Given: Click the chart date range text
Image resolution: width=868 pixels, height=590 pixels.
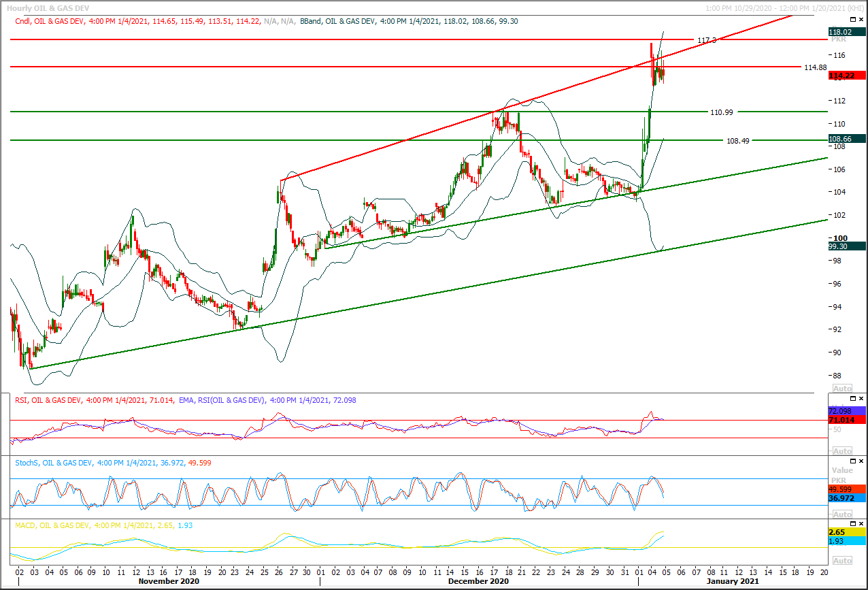Looking at the screenshot, I should 784,7.
